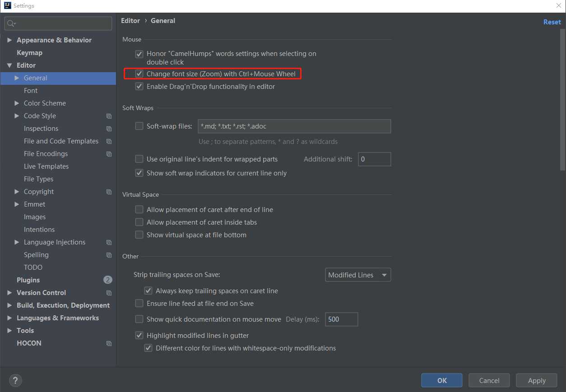Toggle Change font size with Ctrl+Mouse Wheel
Screen dimensions: 566x392
point(139,74)
